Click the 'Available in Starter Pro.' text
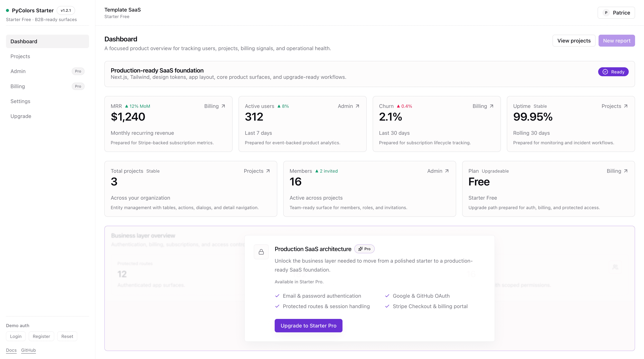Image resolution: width=644 pixels, height=359 pixels. [x=299, y=282]
